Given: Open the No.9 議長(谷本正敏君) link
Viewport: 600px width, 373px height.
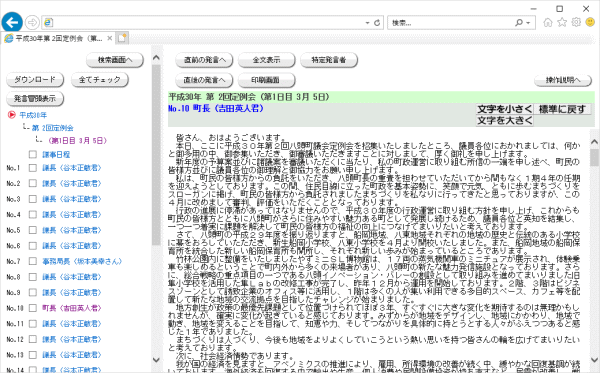Looking at the screenshot, I should click(x=72, y=293).
